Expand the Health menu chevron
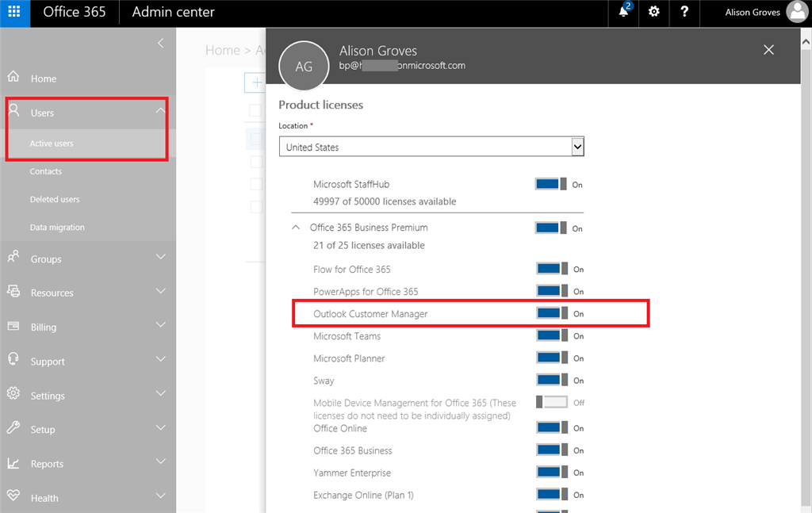 [160, 496]
